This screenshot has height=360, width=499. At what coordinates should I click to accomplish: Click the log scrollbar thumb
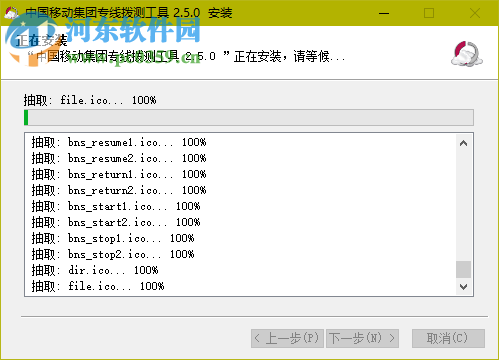pos(463,269)
